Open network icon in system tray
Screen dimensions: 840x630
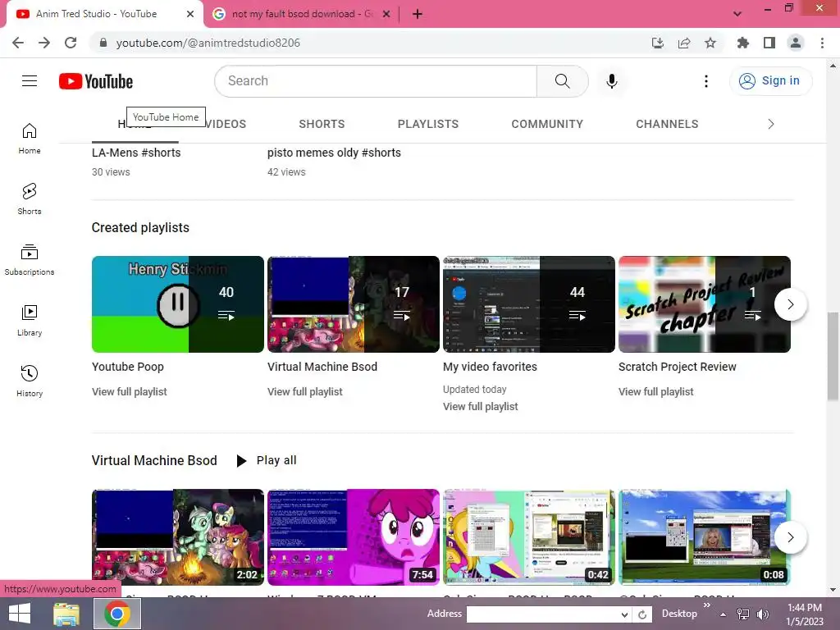click(743, 614)
